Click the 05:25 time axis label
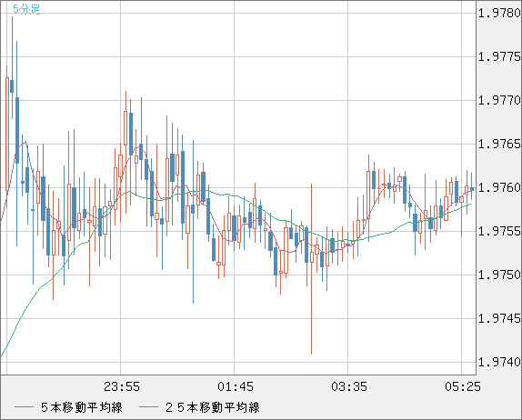 463,386
